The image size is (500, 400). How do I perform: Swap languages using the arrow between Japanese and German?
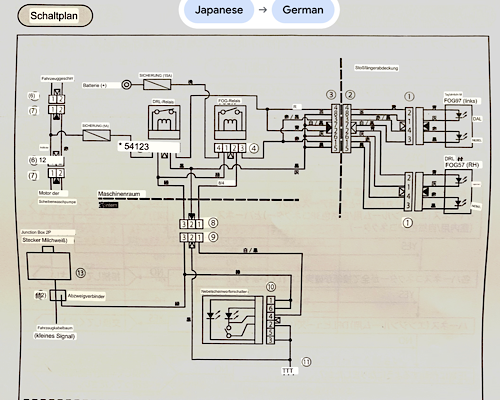[x=263, y=10]
